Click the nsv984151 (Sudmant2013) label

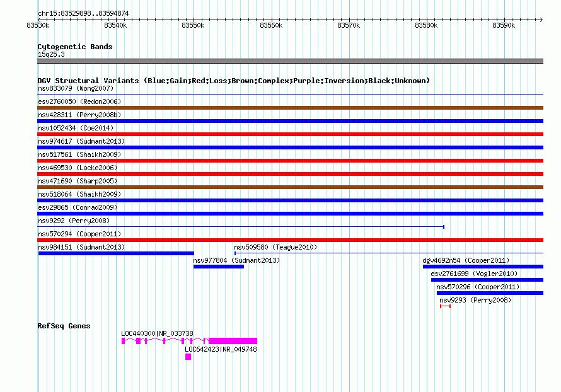(81, 247)
